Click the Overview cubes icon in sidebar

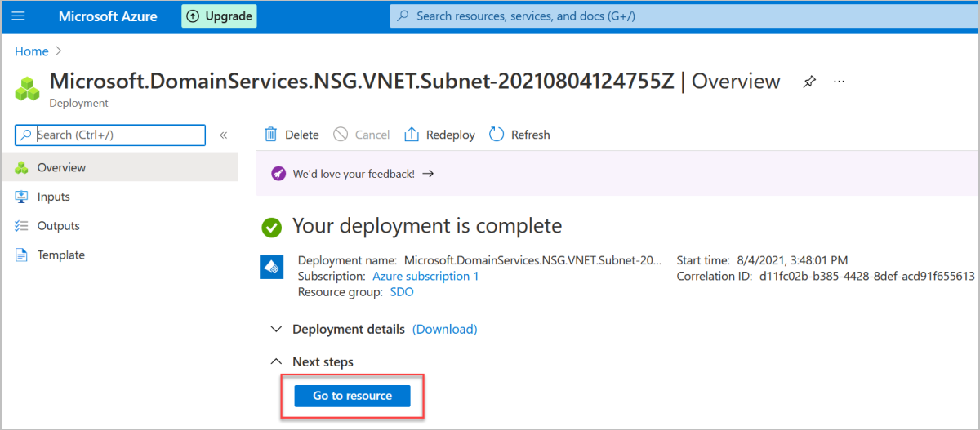coord(21,167)
